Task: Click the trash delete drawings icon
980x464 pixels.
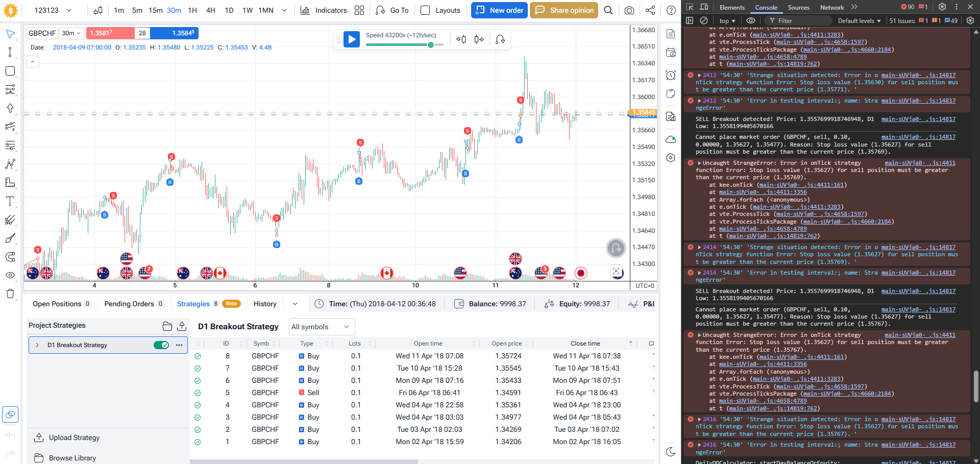Action: [10, 294]
